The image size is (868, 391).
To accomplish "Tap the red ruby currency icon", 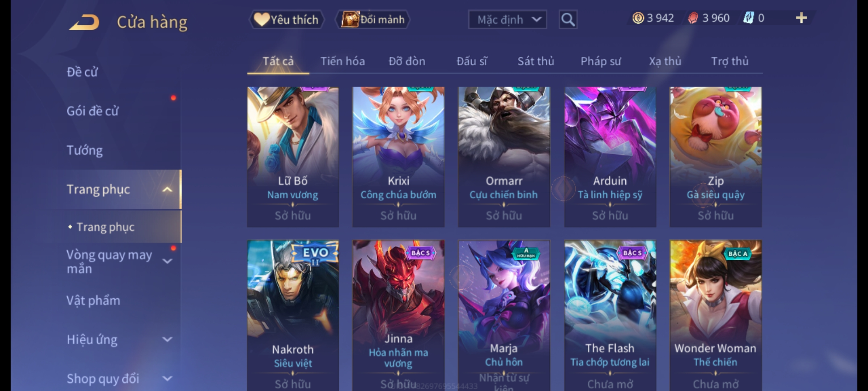I will coord(693,18).
